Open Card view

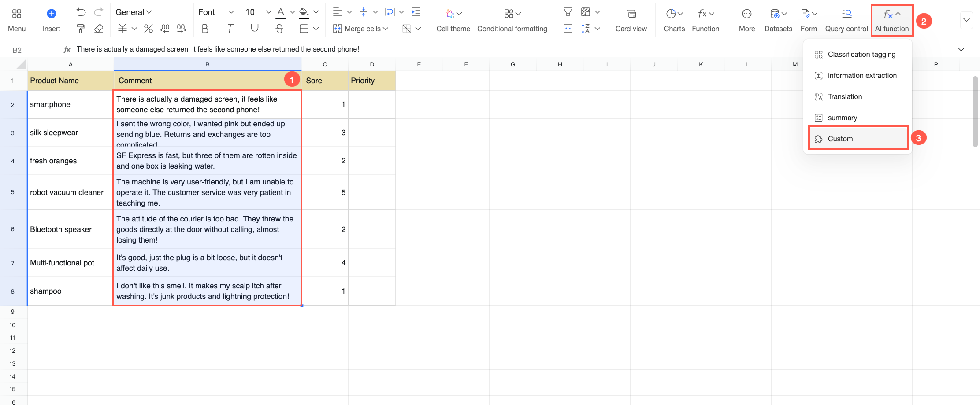coord(631,20)
